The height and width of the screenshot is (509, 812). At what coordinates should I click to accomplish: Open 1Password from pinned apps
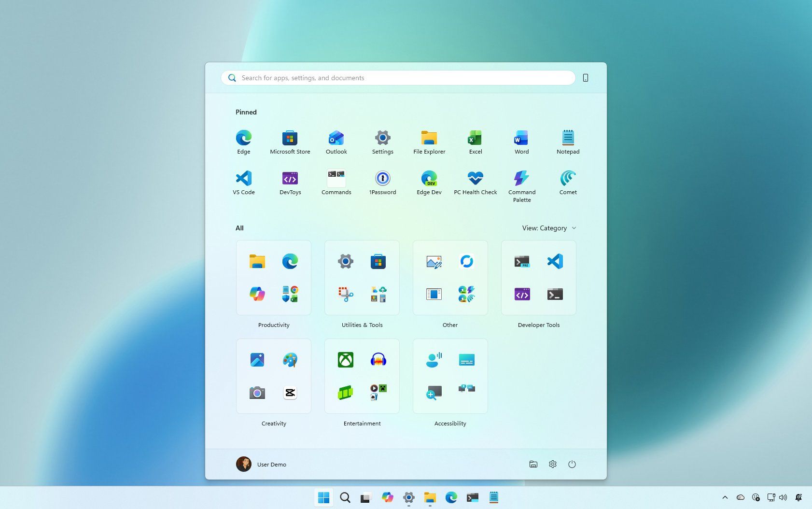(x=382, y=182)
